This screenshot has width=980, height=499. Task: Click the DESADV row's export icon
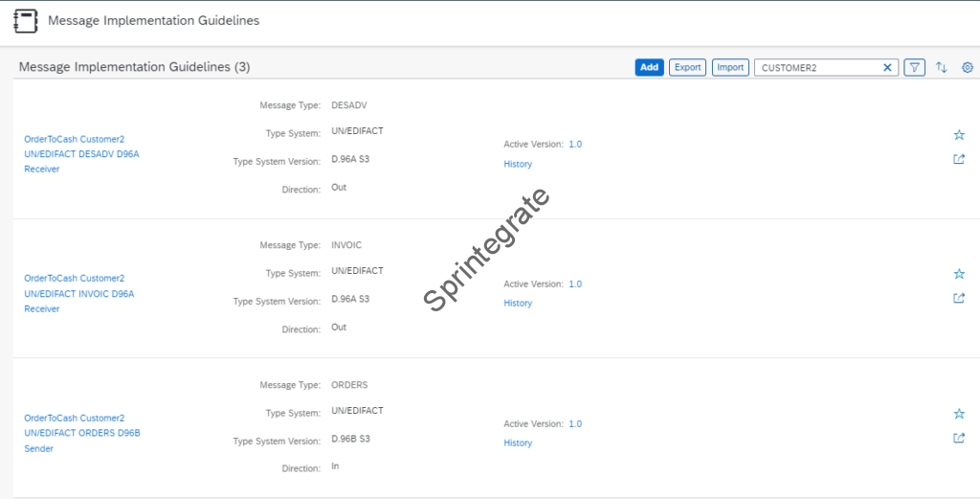pyautogui.click(x=959, y=159)
